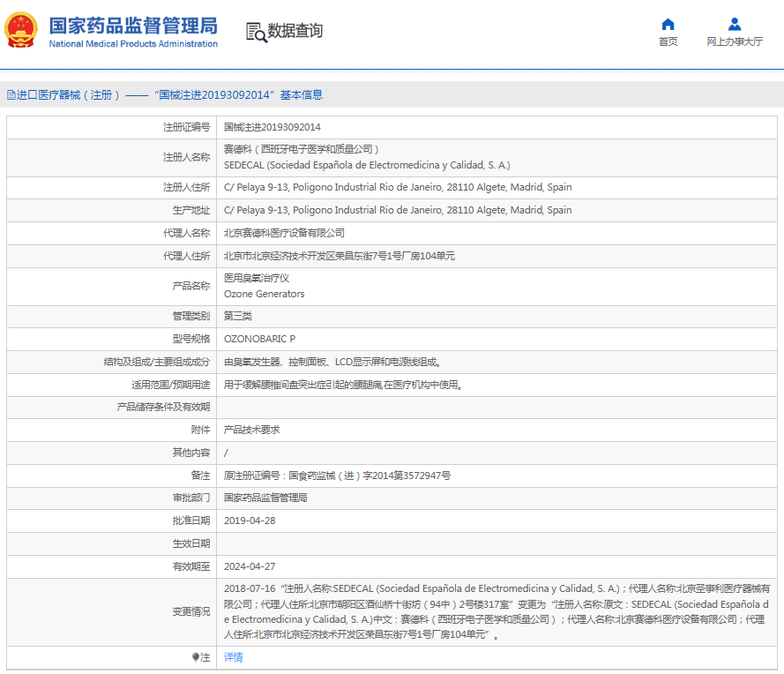Screen dimensions: 784x674
Task: Click the 注册人住所 row label
Action: 186,187
